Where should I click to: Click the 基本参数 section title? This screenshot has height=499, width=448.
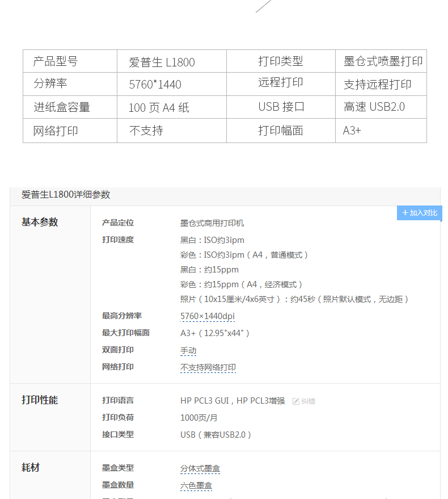(x=40, y=222)
